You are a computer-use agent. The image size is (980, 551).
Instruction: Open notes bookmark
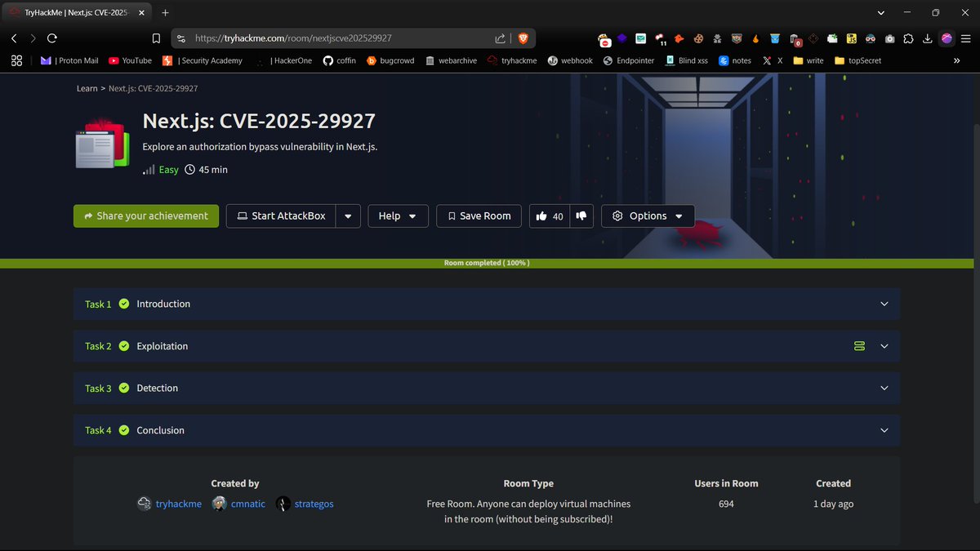(x=735, y=60)
